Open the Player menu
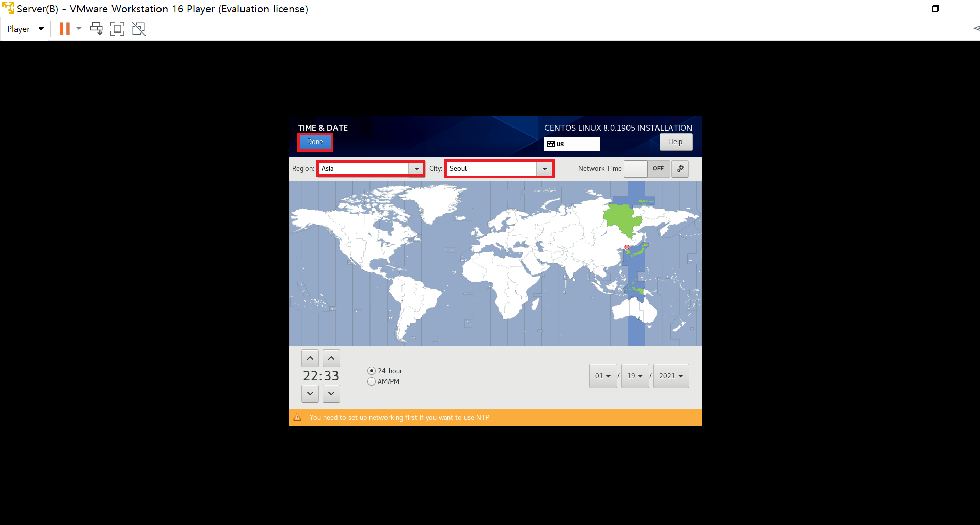 [x=25, y=29]
